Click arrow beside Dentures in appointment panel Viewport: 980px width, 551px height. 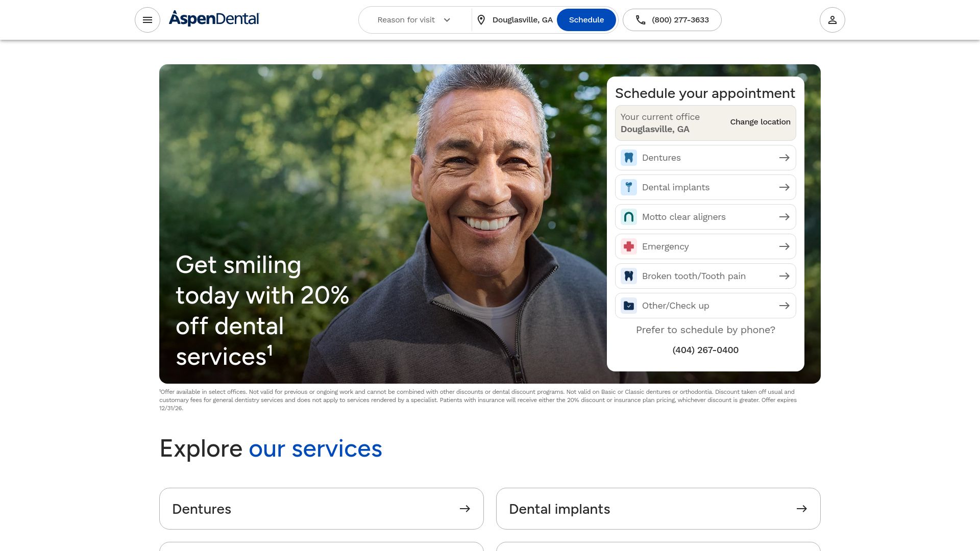point(785,158)
